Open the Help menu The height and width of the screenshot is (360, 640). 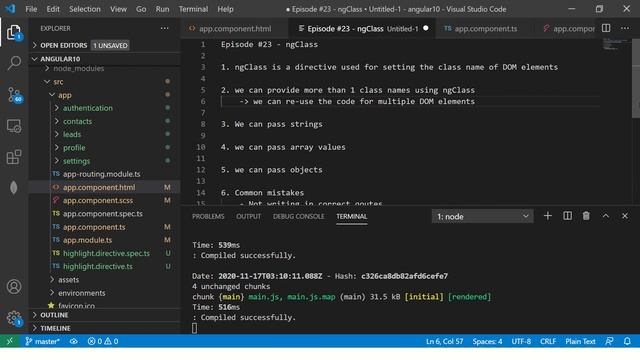[225, 9]
